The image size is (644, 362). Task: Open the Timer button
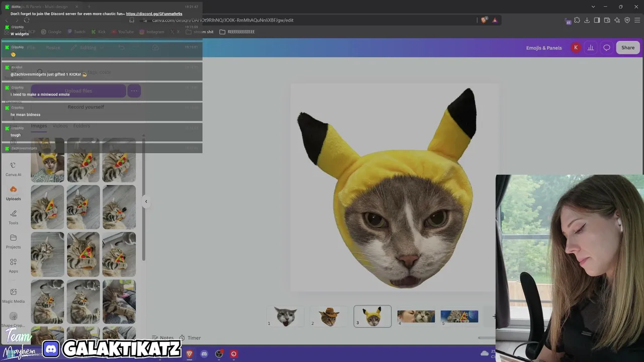[x=190, y=338]
